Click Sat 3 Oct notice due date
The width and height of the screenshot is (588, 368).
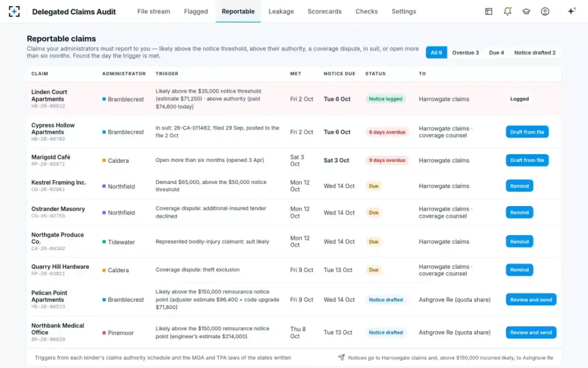(337, 160)
